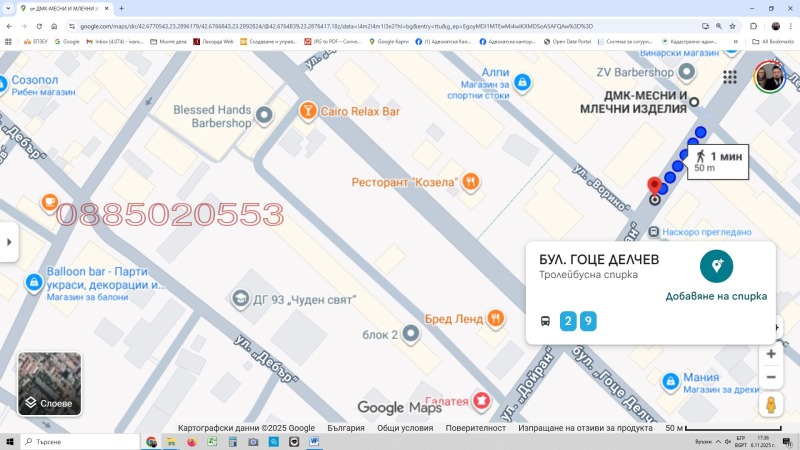Screen dimensions: 800x450
Task: Open Word from the taskbar
Action: coord(314,442)
